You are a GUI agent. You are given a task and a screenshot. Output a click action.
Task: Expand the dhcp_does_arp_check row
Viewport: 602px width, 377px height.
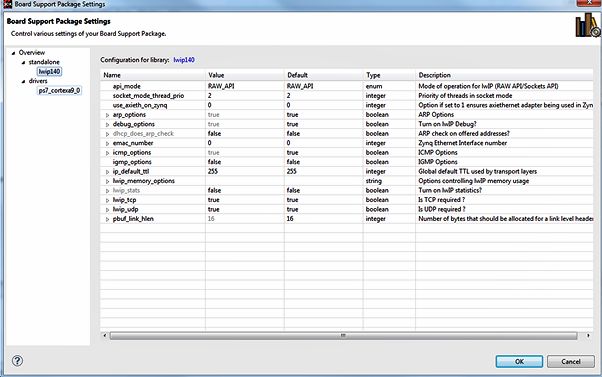click(108, 134)
